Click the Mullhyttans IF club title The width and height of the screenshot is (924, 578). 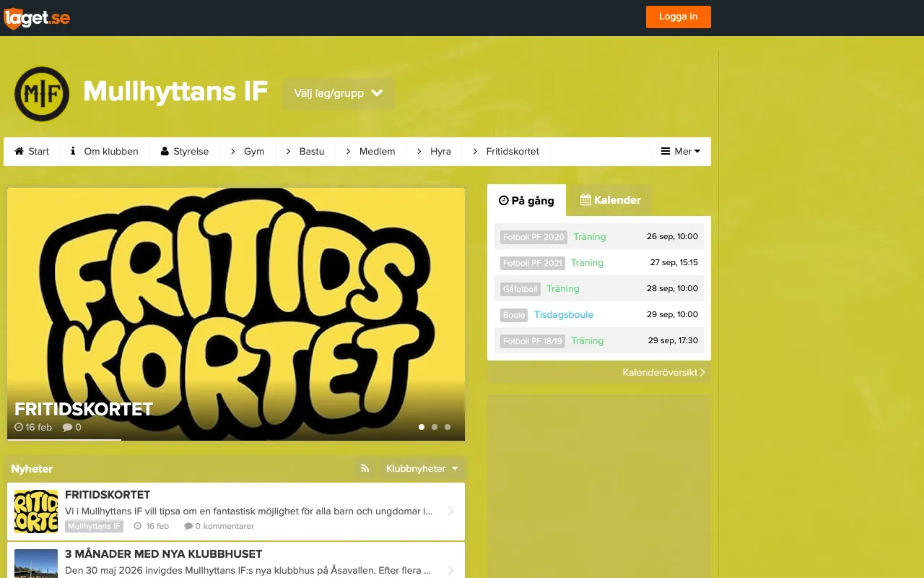coord(175,92)
